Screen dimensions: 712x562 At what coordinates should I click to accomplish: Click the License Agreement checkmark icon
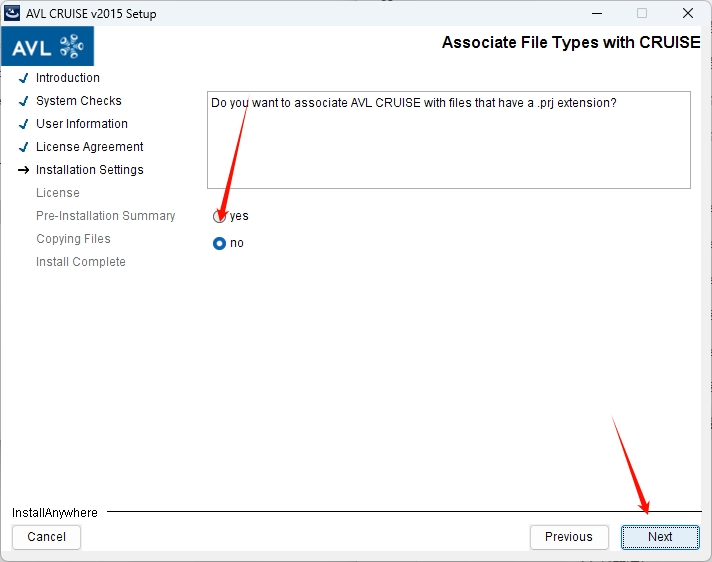click(23, 147)
